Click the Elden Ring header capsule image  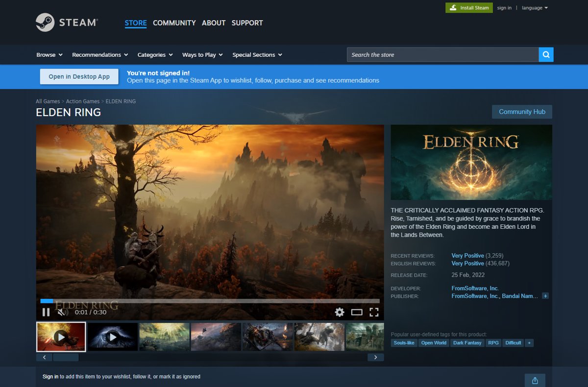pos(471,162)
